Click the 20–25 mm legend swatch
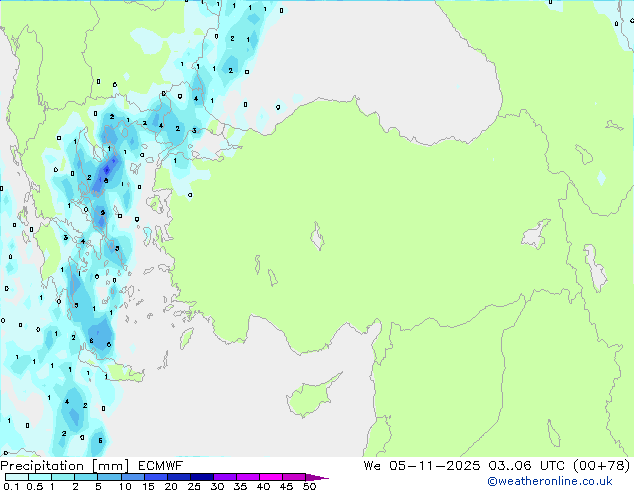The width and height of the screenshot is (634, 490). 178,477
